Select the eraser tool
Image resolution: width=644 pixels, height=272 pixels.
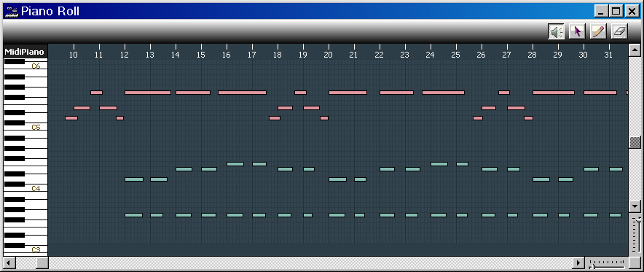[619, 31]
